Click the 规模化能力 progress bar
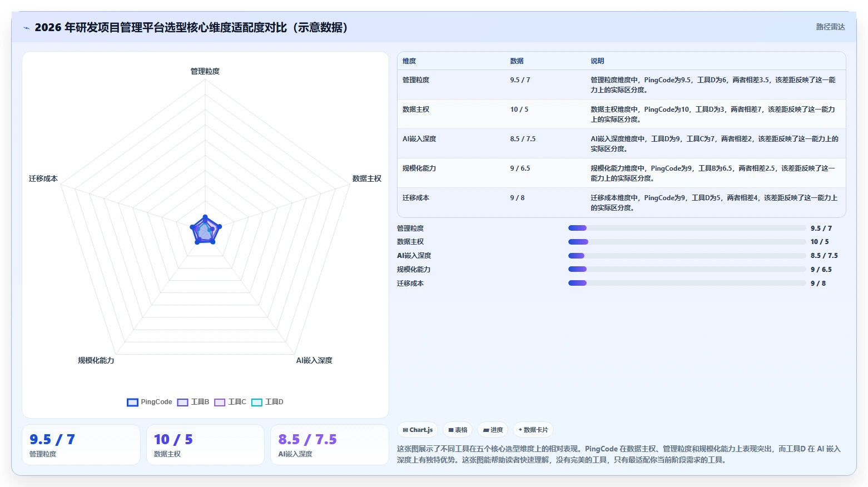The width and height of the screenshot is (868, 487). coord(687,269)
